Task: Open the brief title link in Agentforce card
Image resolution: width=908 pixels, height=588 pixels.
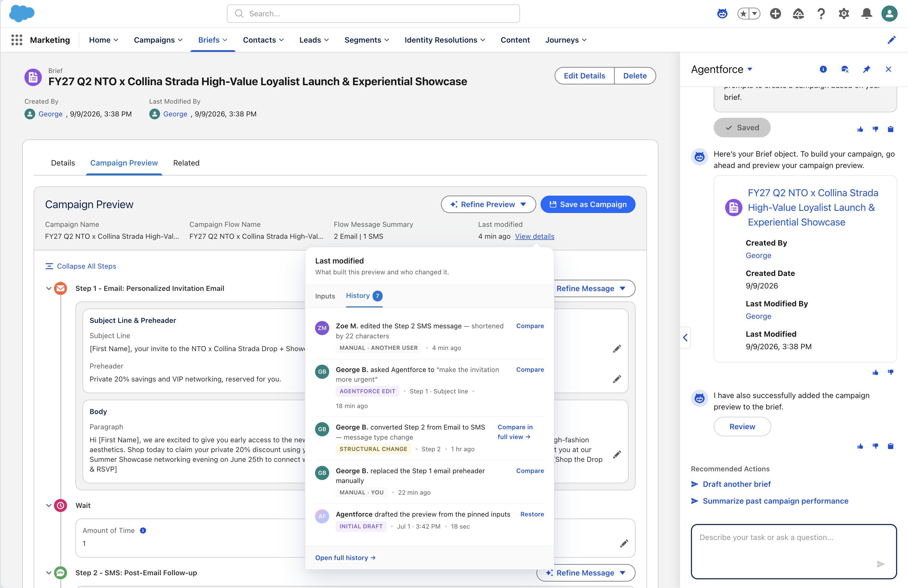Action: coord(813,208)
